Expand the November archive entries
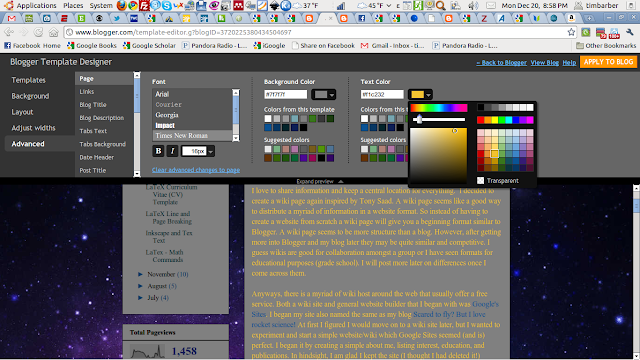The width and height of the screenshot is (640, 360). point(140,274)
